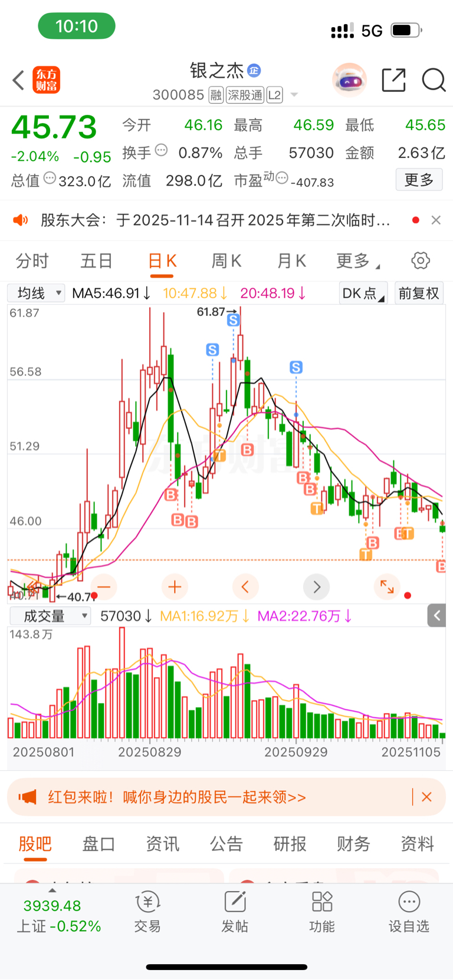This screenshot has height=980, width=453.
Task: Tap the verified badge beside 银之杰
Action: [254, 71]
